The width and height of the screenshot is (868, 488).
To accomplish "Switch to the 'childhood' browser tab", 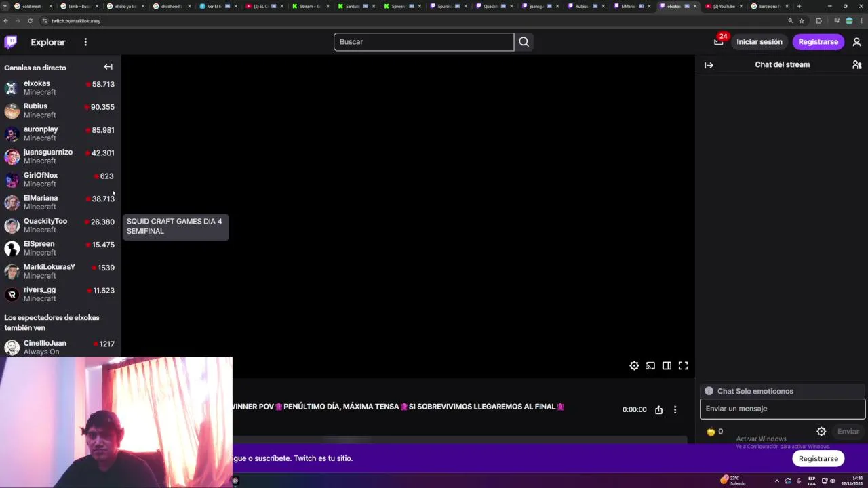I will (170, 6).
